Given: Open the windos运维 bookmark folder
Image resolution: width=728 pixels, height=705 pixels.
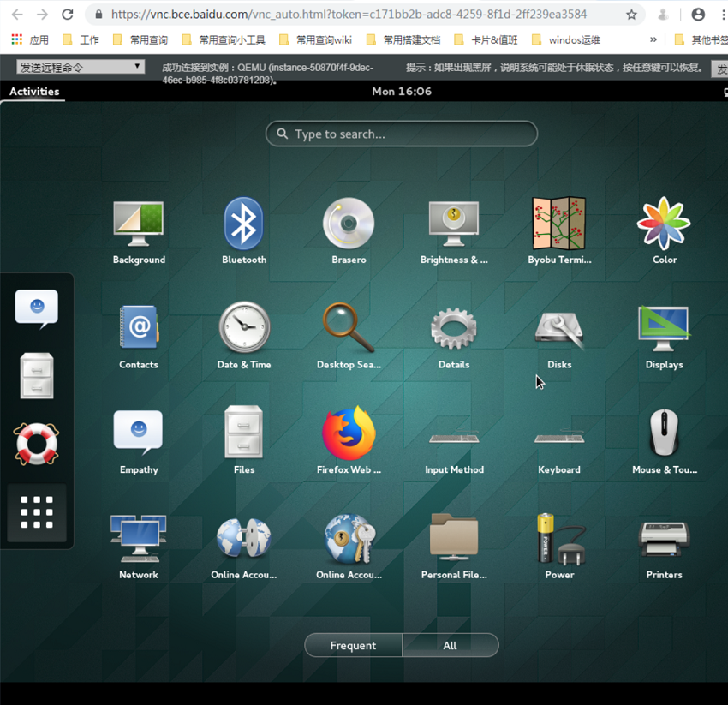Looking at the screenshot, I should [x=566, y=40].
